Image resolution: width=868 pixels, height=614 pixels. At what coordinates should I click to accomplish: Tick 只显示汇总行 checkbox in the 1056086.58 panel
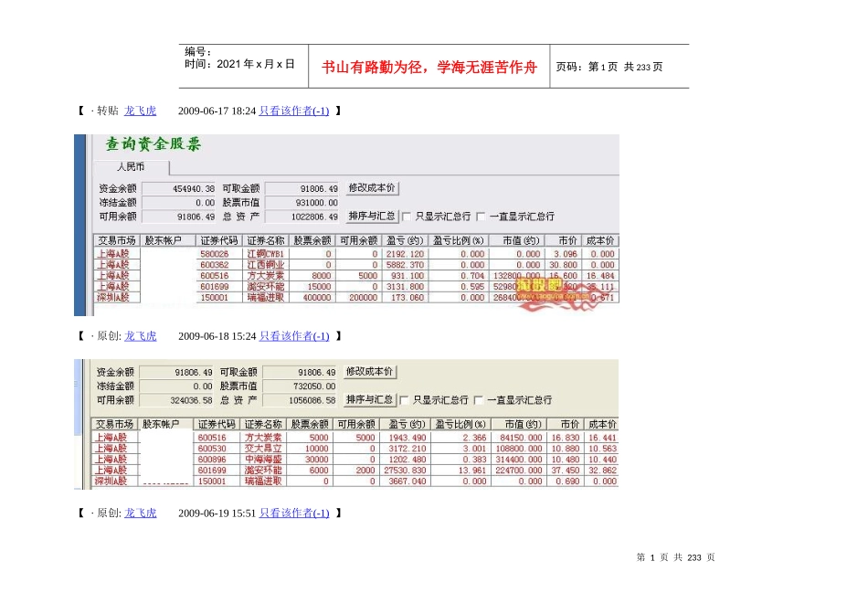[x=405, y=399]
